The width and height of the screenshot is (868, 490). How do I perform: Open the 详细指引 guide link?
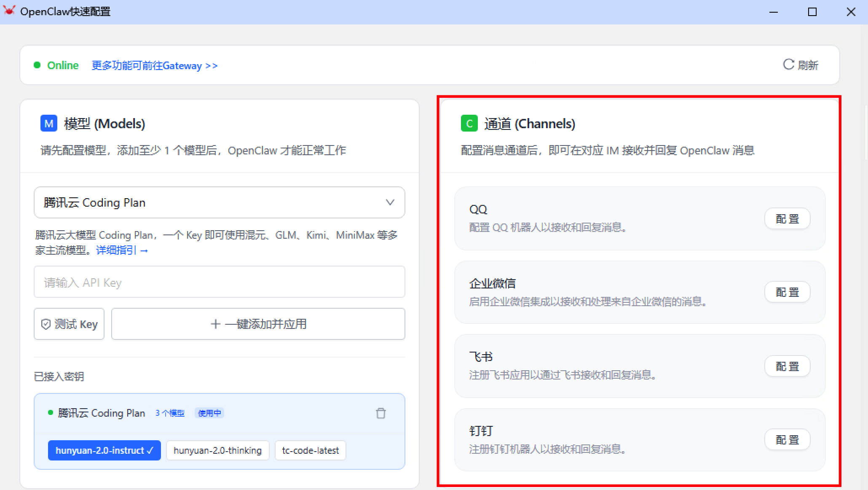(122, 250)
